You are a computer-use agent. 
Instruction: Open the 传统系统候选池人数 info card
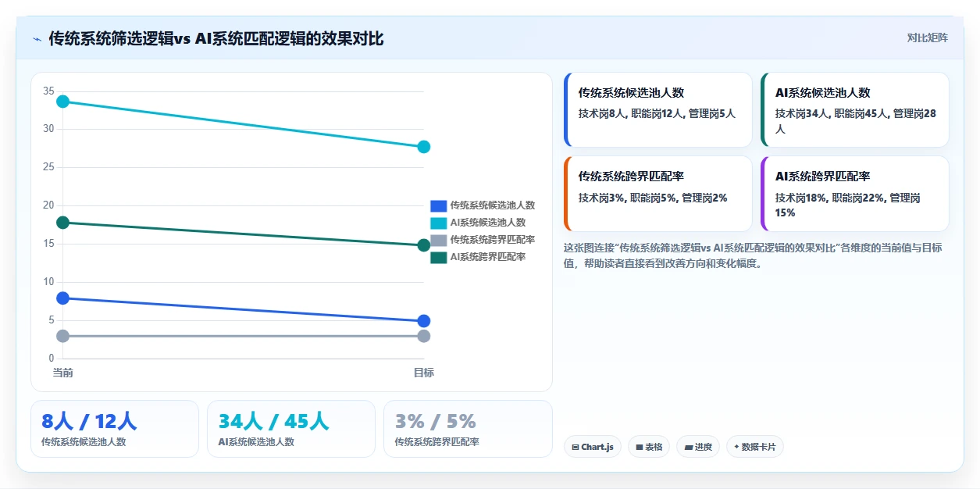658,109
